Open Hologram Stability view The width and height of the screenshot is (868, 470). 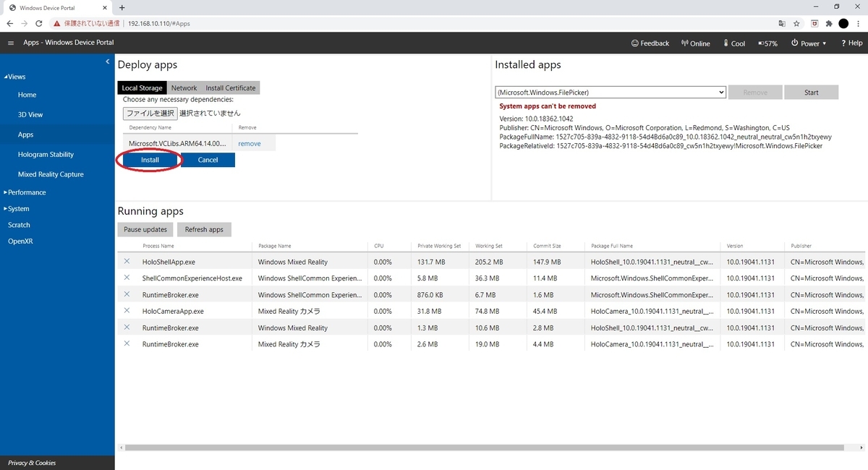coord(46,154)
